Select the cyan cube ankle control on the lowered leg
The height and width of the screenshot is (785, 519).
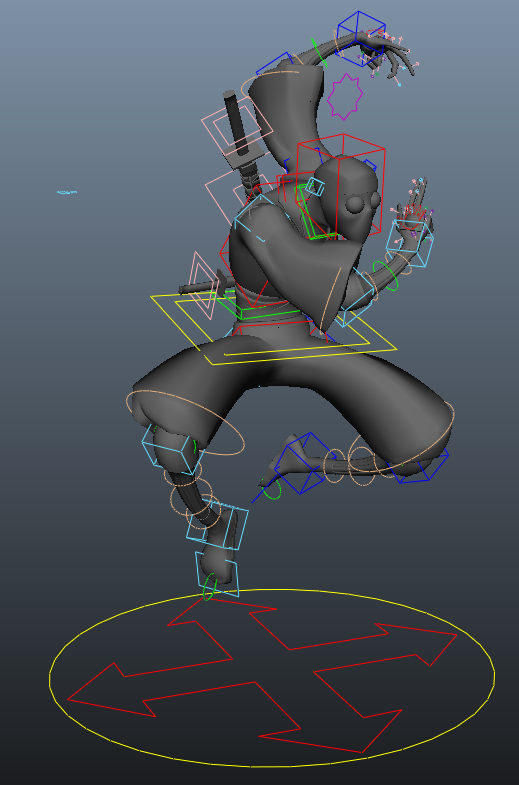[218, 526]
